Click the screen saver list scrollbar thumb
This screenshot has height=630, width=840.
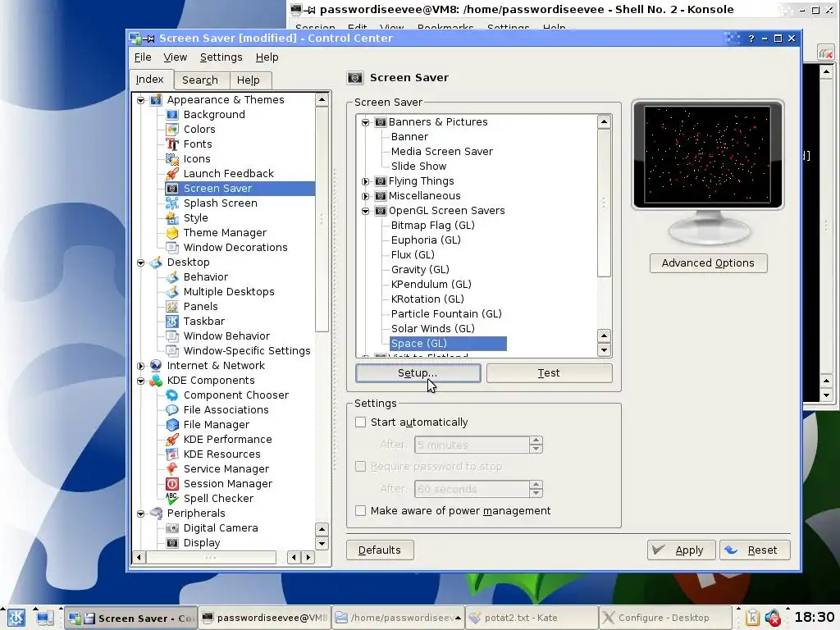[x=604, y=203]
